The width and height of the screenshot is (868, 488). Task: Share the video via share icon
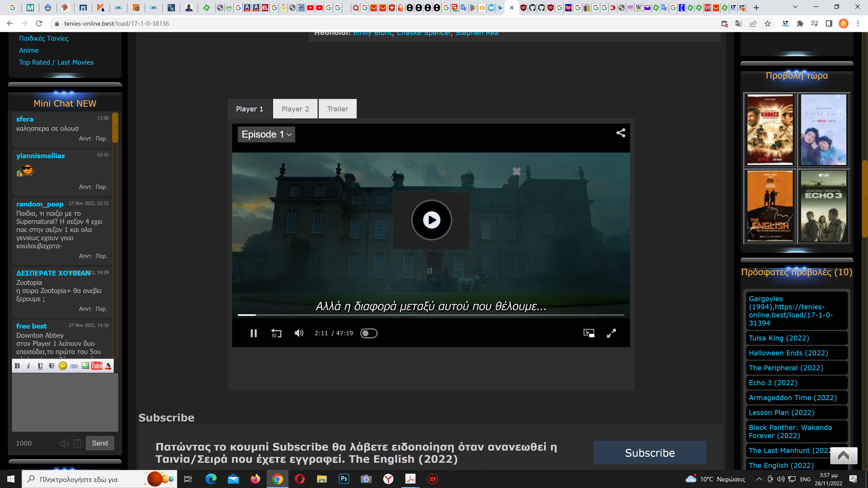click(621, 133)
